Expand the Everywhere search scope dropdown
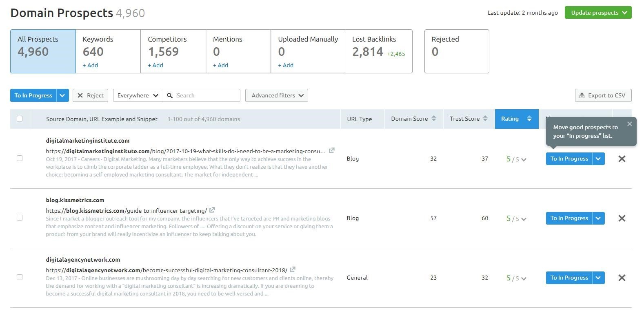The width and height of the screenshot is (644, 311). point(138,95)
